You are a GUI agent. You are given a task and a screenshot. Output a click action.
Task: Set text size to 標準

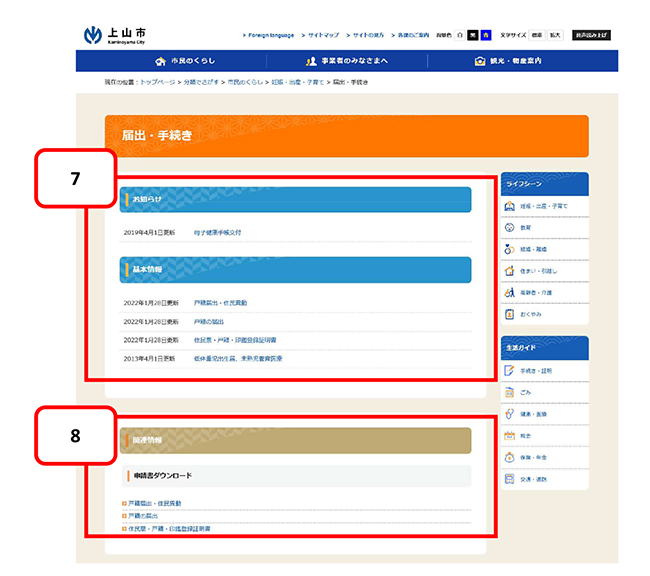536,35
